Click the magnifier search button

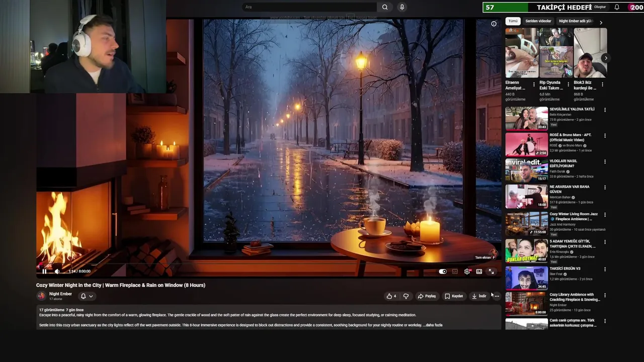(385, 7)
